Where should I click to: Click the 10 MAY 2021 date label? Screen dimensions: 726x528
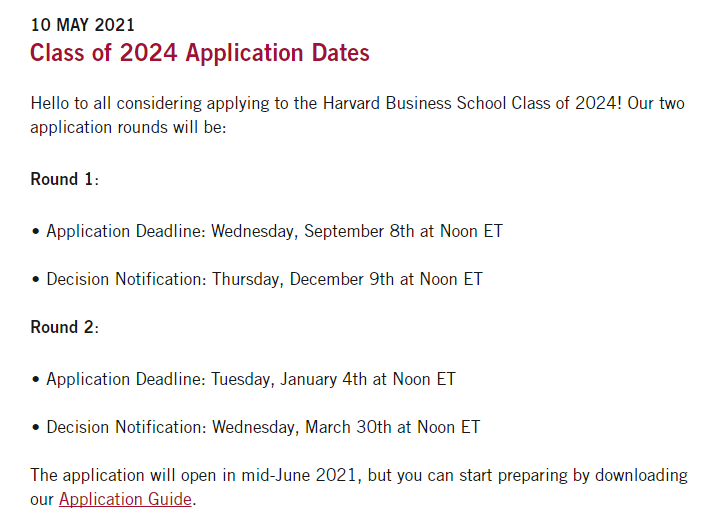[82, 25]
